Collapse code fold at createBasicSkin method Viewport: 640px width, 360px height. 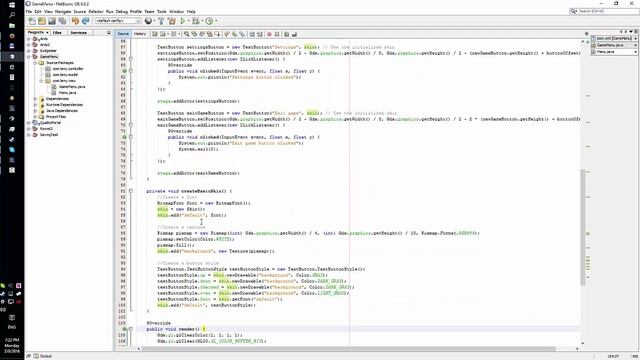tap(131, 191)
